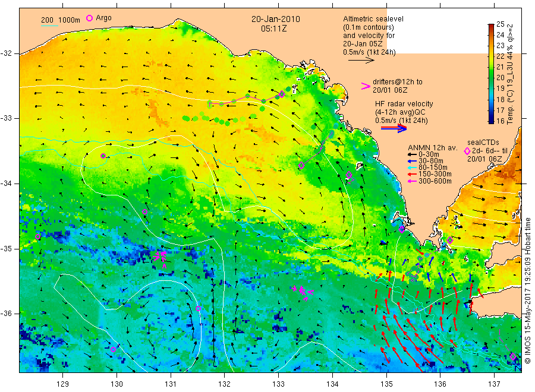
Task: Click the Argo float marker near 128.5E, 34.8S
Action: click(x=38, y=236)
